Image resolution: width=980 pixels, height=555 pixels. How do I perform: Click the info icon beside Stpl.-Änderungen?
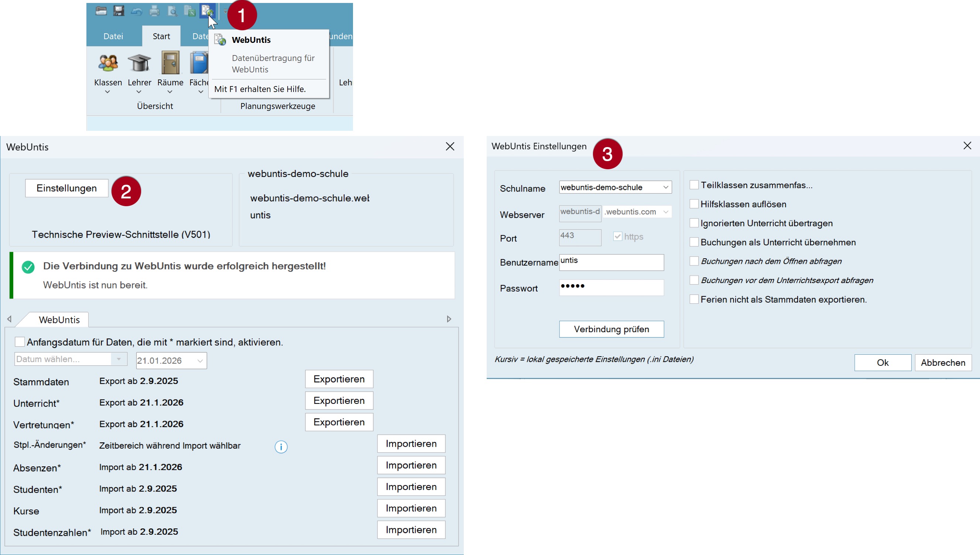[281, 447]
